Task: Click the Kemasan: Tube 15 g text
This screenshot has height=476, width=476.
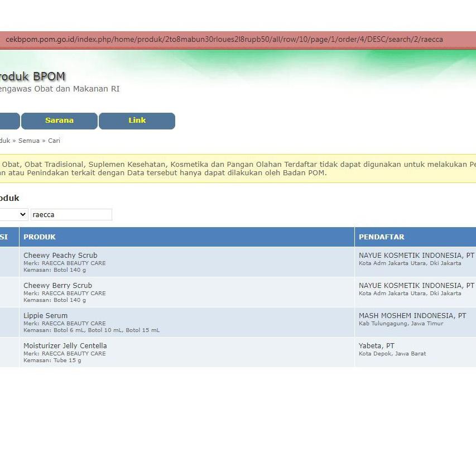Action: tap(52, 360)
